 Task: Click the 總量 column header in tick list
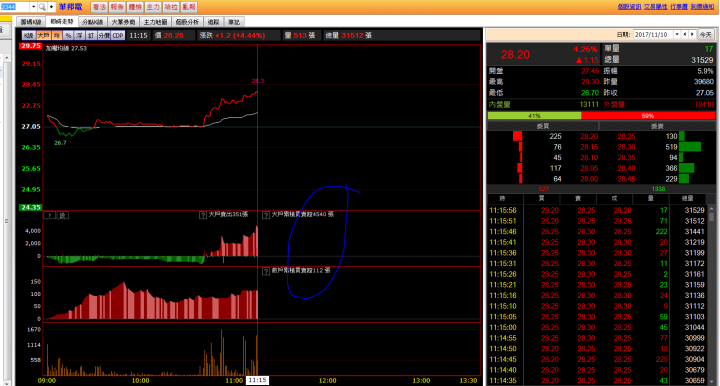tap(687, 198)
